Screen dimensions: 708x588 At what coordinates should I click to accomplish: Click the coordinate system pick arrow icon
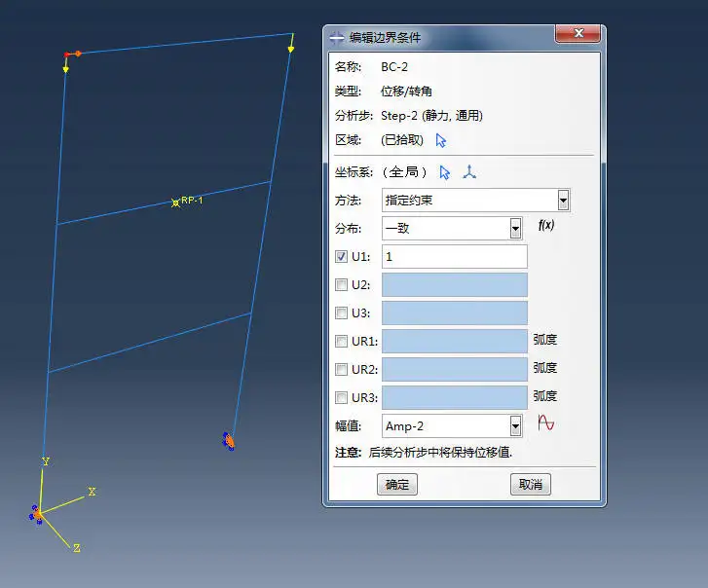(444, 172)
